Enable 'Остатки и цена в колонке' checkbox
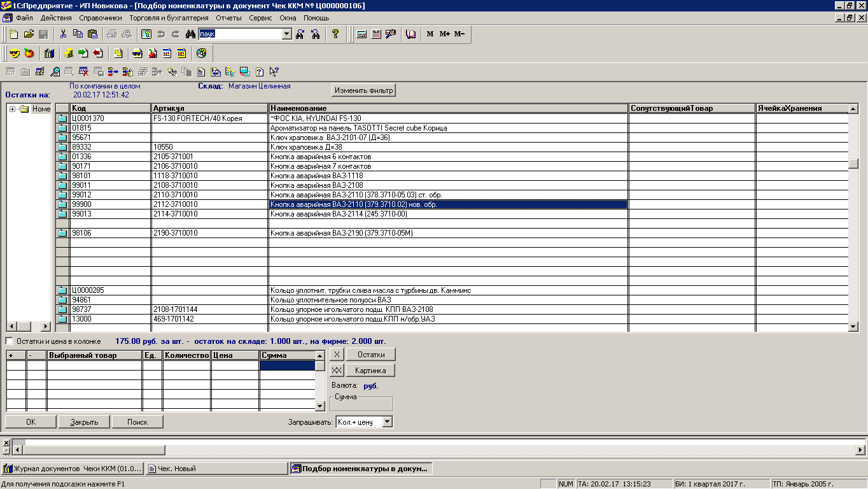 click(10, 341)
